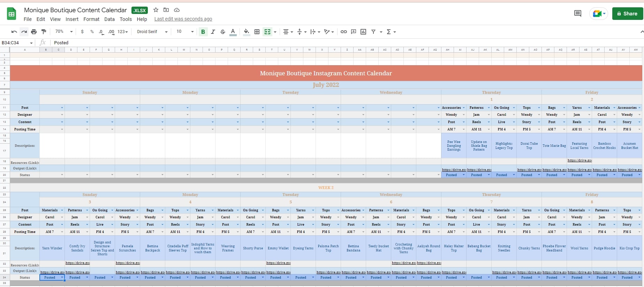Image resolution: width=644 pixels, height=287 pixels.
Task: Click the .XLSX file format badge
Action: pos(139,10)
